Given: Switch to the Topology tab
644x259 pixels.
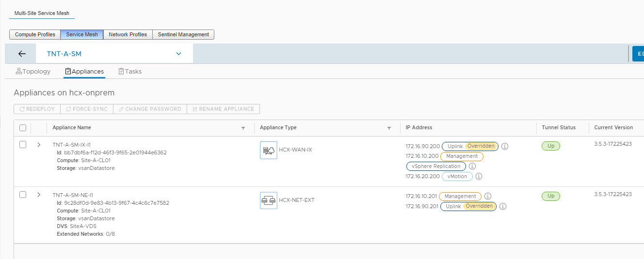Looking at the screenshot, I should click(33, 71).
